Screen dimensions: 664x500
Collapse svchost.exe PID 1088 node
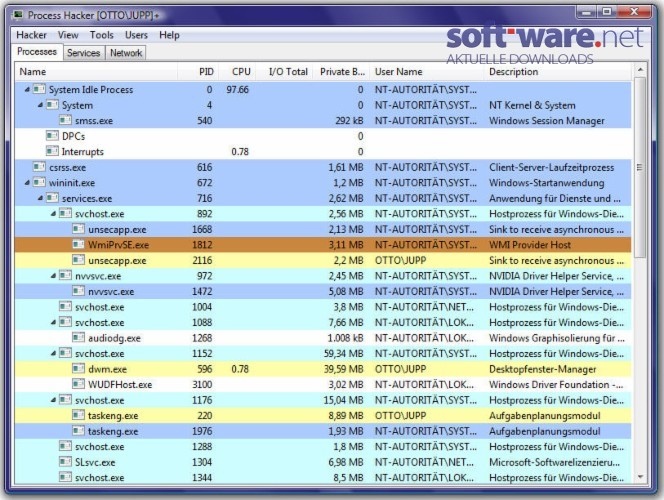pos(53,322)
